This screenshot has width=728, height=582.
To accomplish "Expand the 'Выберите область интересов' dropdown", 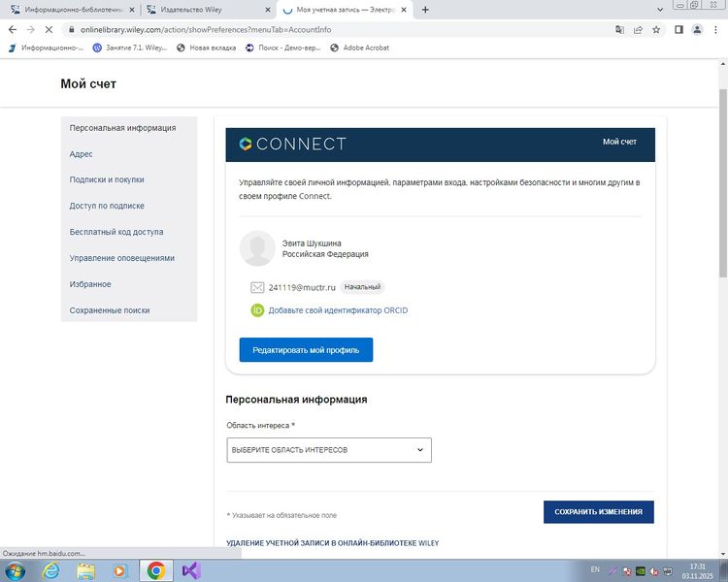I will [328, 450].
